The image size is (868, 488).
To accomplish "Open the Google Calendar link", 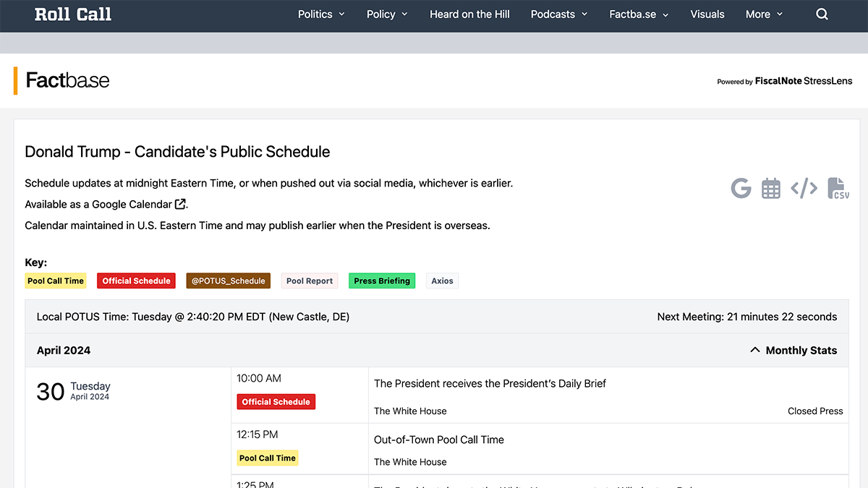I will [132, 205].
